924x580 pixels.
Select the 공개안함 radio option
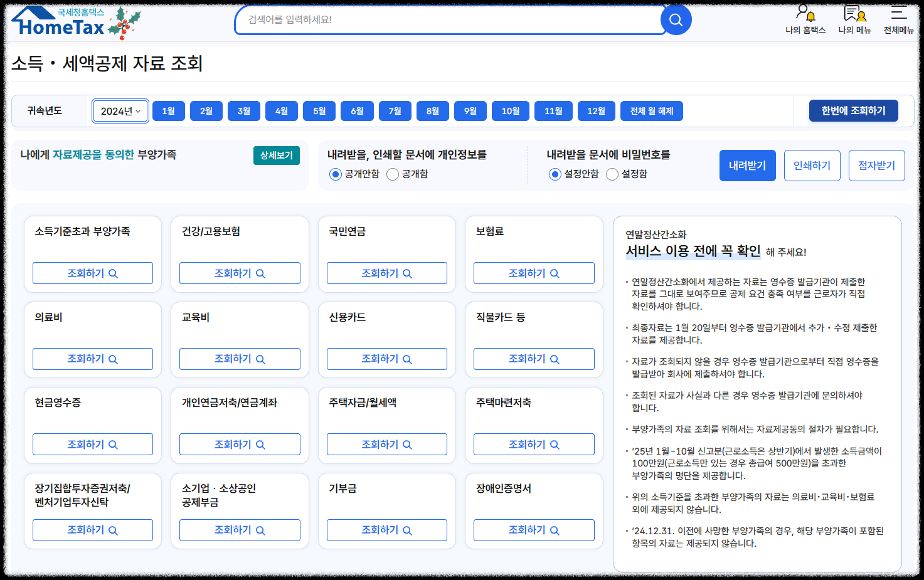click(x=336, y=174)
